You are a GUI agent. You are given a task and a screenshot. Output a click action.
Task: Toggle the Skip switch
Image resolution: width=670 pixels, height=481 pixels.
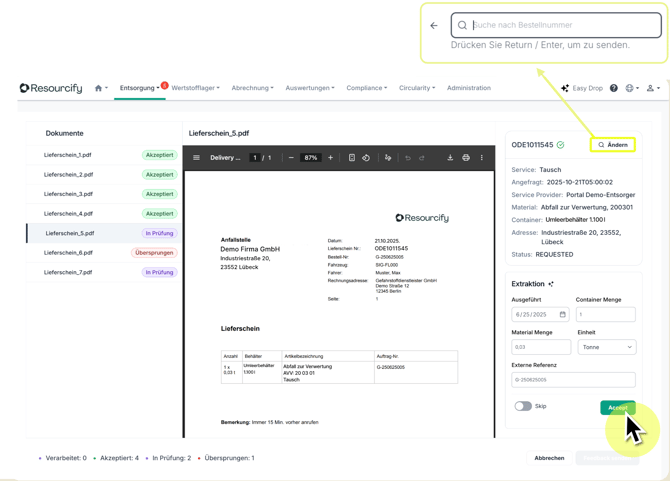[x=523, y=406]
